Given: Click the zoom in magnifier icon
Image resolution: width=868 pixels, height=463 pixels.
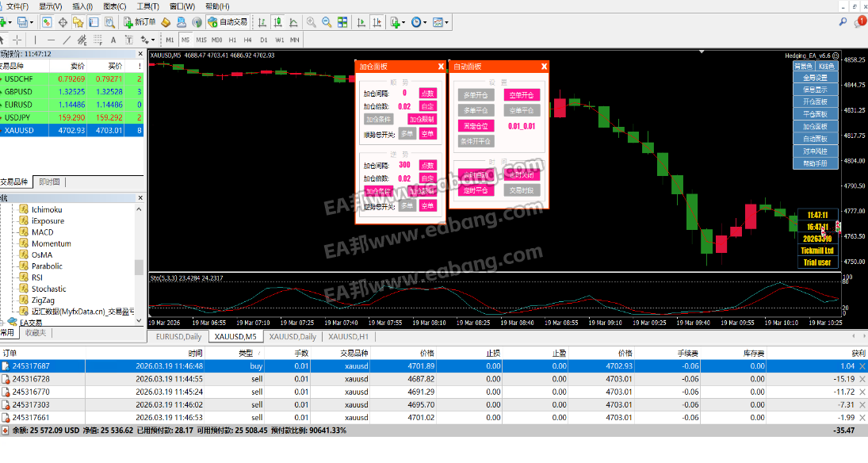Looking at the screenshot, I should tap(312, 22).
